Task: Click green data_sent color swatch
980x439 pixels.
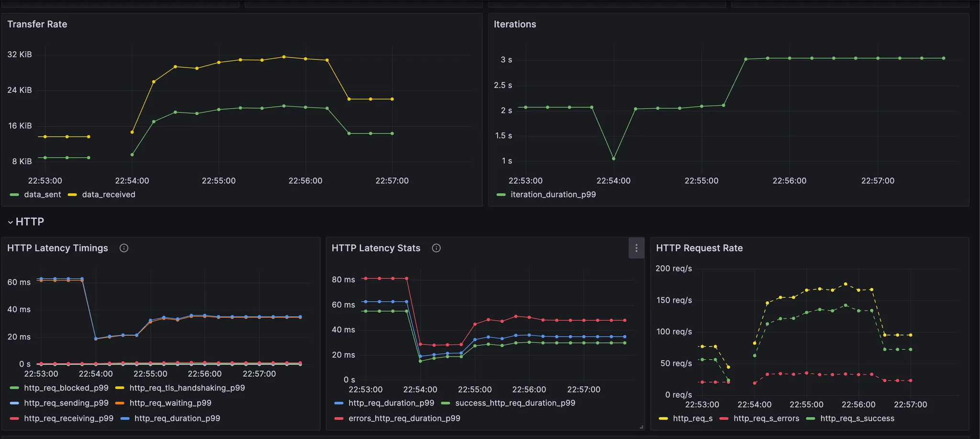Action: (14, 195)
